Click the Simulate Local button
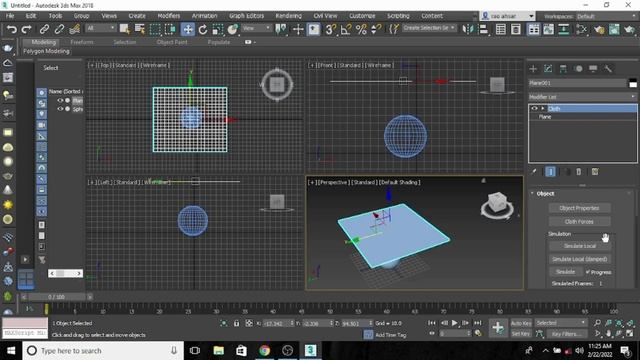Screen dimensions: 640x360 click(x=580, y=246)
